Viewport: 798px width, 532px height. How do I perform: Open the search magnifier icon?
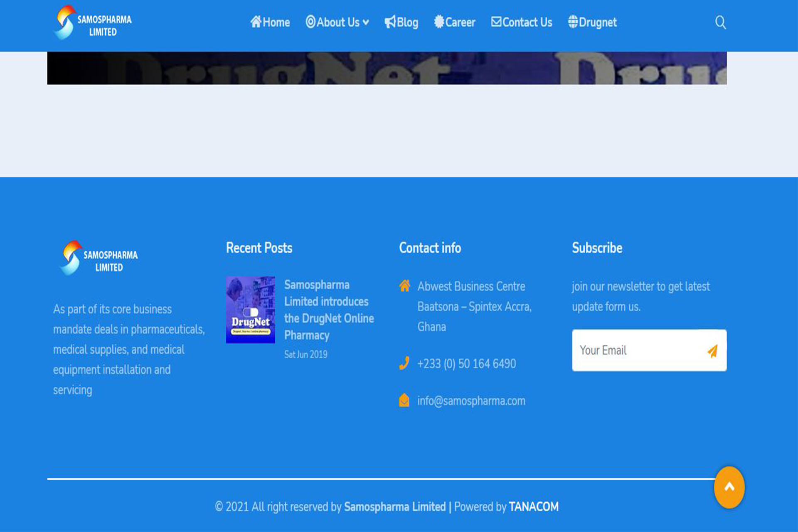(720, 22)
